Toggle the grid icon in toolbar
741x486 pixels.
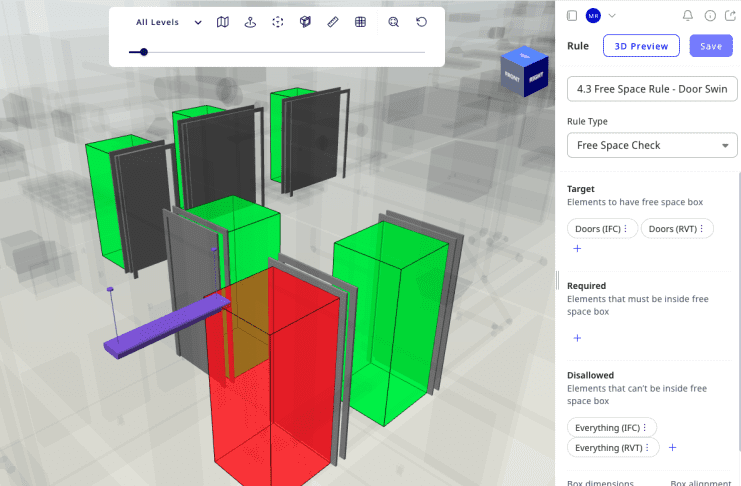click(360, 22)
